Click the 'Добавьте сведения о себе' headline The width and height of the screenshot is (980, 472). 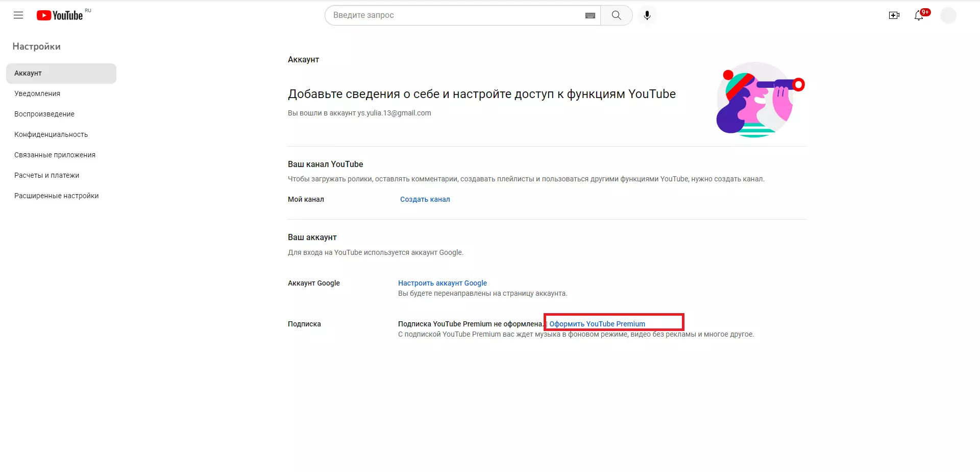pos(482,94)
